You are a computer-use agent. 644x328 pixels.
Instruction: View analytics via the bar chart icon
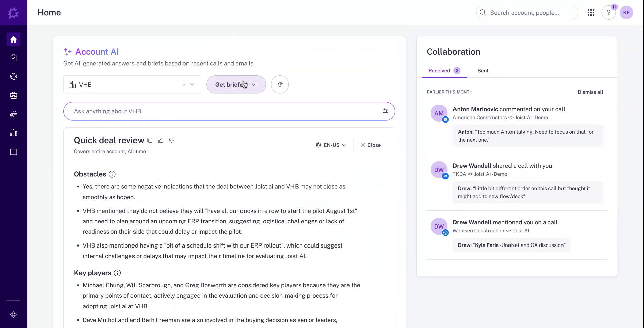pyautogui.click(x=13, y=133)
